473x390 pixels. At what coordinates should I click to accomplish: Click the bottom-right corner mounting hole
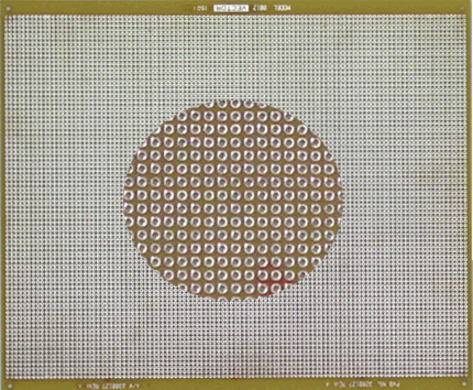(463, 384)
